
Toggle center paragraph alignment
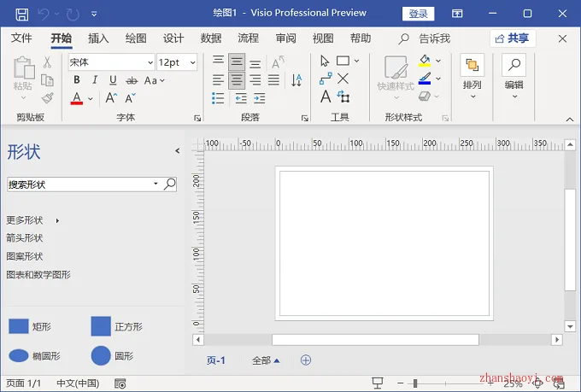[x=237, y=80]
